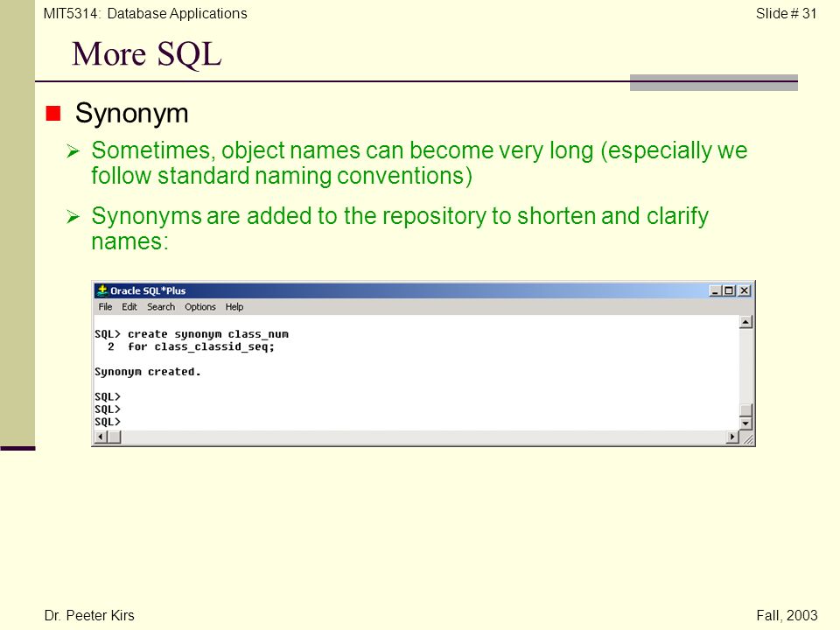
Task: Click 'MIT5314: Database Applications' header text
Action: tap(145, 13)
